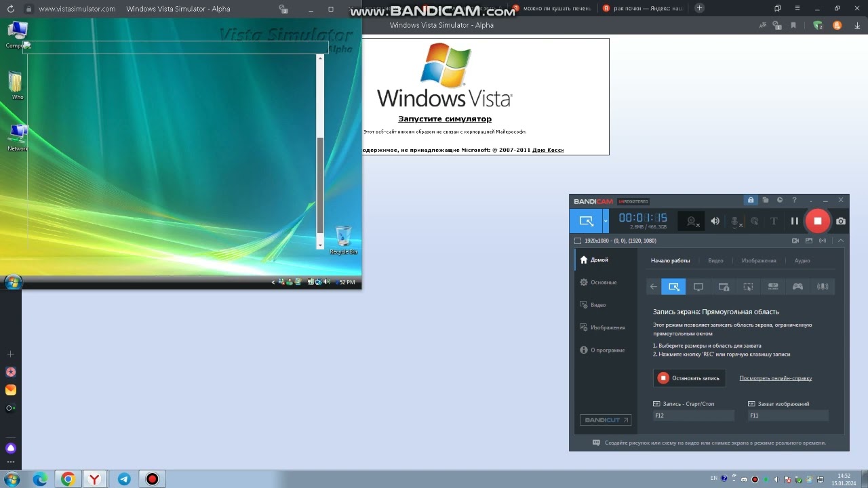Click the plus icon in browser sidebar

point(10,354)
